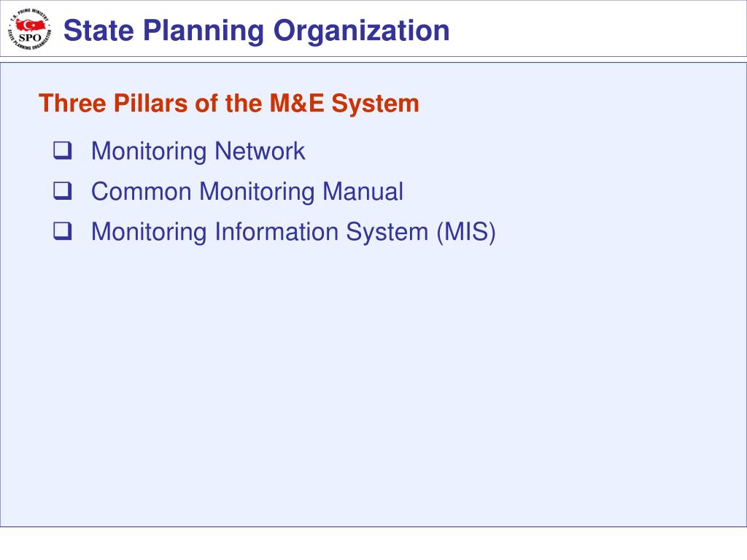Toggle the Monitoring Information System bullet box
Screen dimensions: 747x560
(63, 231)
